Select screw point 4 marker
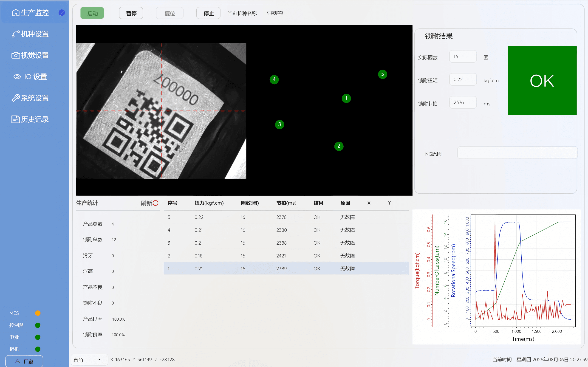The height and width of the screenshot is (367, 588). [x=274, y=79]
